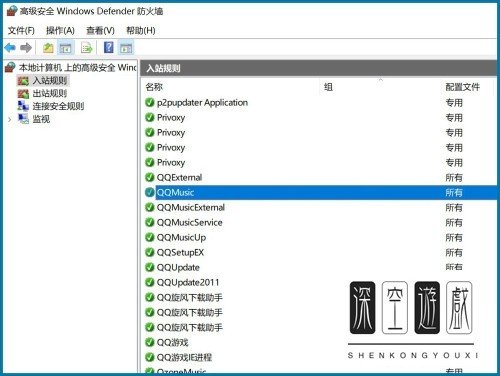Sort by the 名称 column header

point(154,87)
